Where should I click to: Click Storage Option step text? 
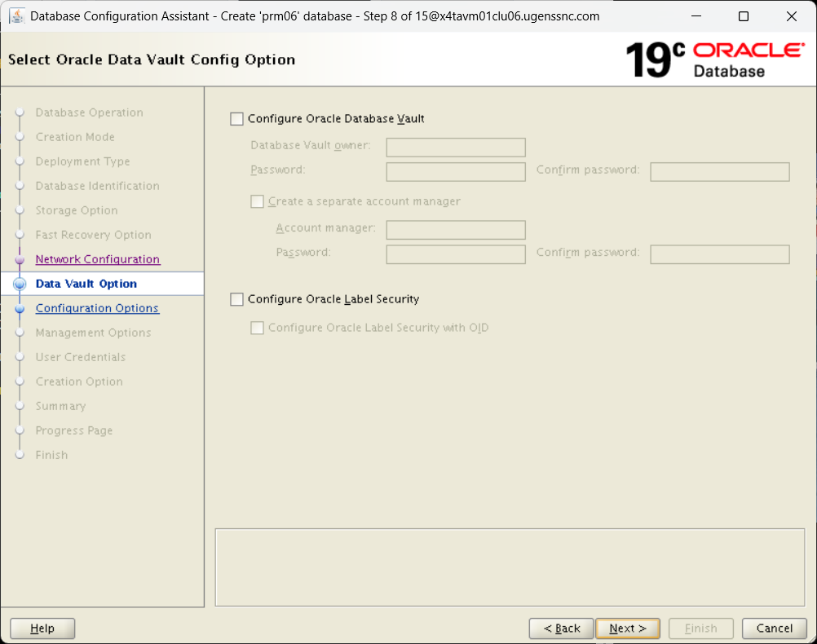click(x=77, y=210)
